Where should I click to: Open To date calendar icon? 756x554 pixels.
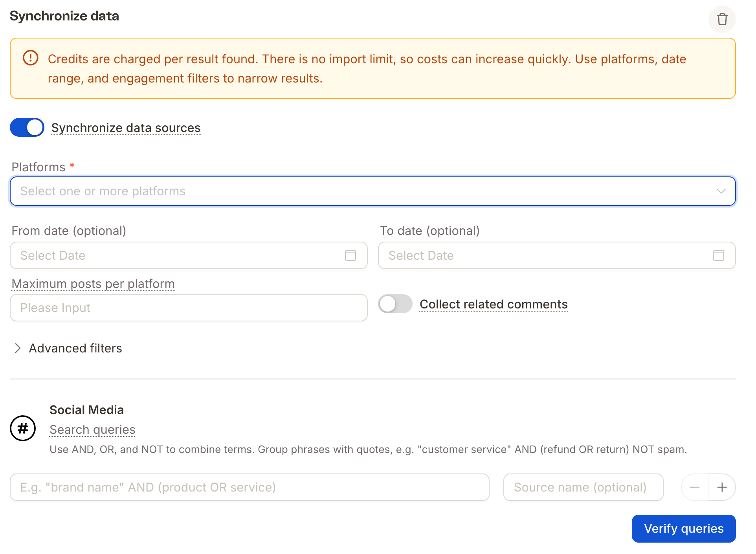(718, 255)
